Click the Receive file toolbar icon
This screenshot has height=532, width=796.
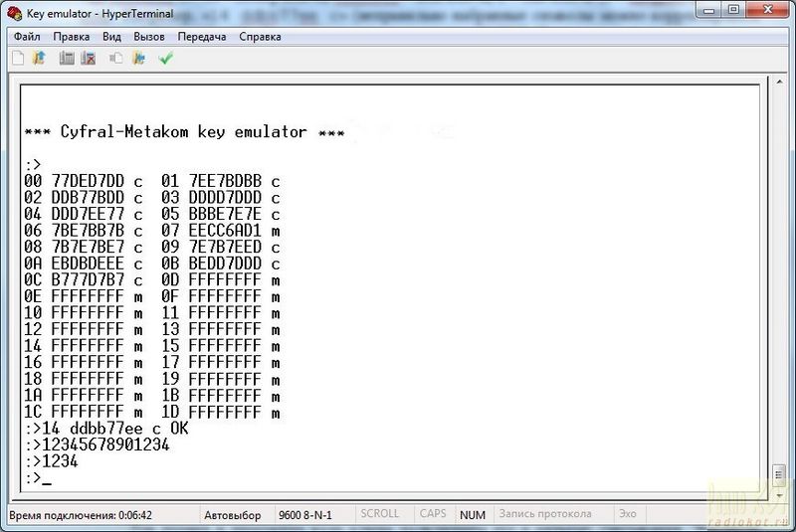[x=138, y=59]
